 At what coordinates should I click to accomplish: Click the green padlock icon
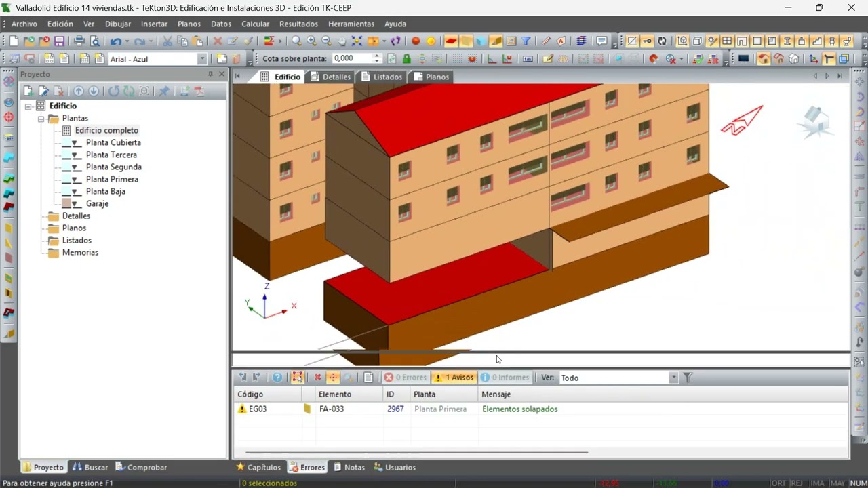tap(406, 59)
